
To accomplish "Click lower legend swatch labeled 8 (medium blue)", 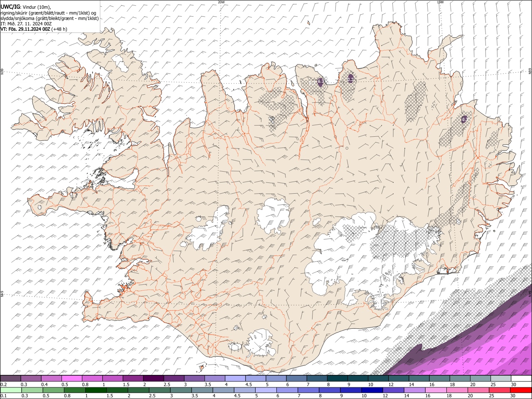I will [x=330, y=390].
